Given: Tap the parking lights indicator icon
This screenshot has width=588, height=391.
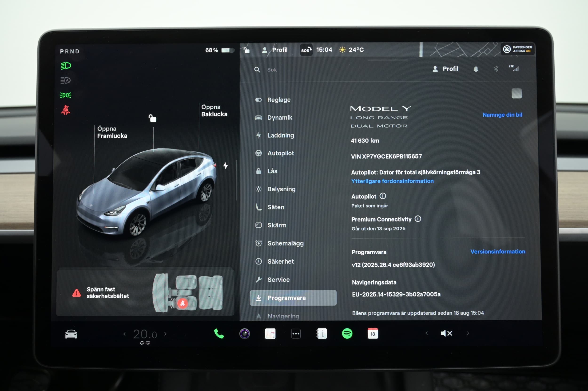Looking at the screenshot, I should [x=66, y=95].
